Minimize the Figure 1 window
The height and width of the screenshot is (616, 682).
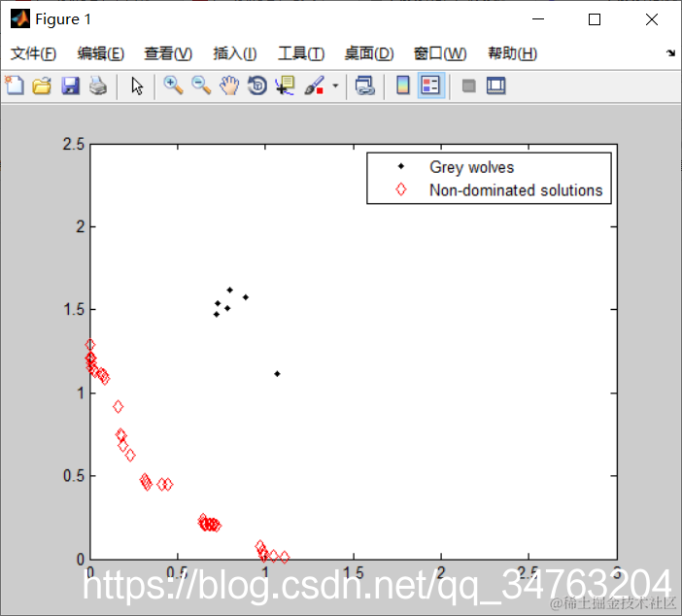538,19
